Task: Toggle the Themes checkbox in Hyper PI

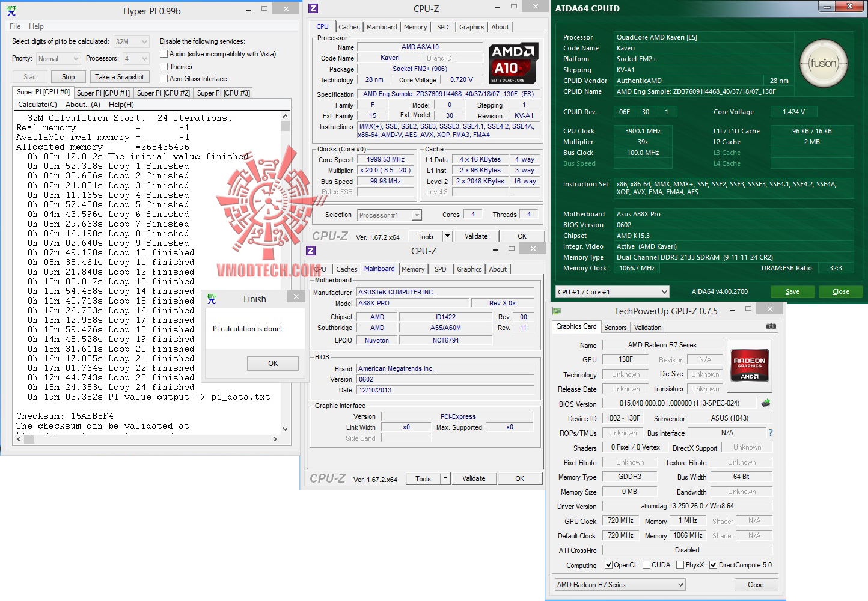Action: [x=164, y=67]
